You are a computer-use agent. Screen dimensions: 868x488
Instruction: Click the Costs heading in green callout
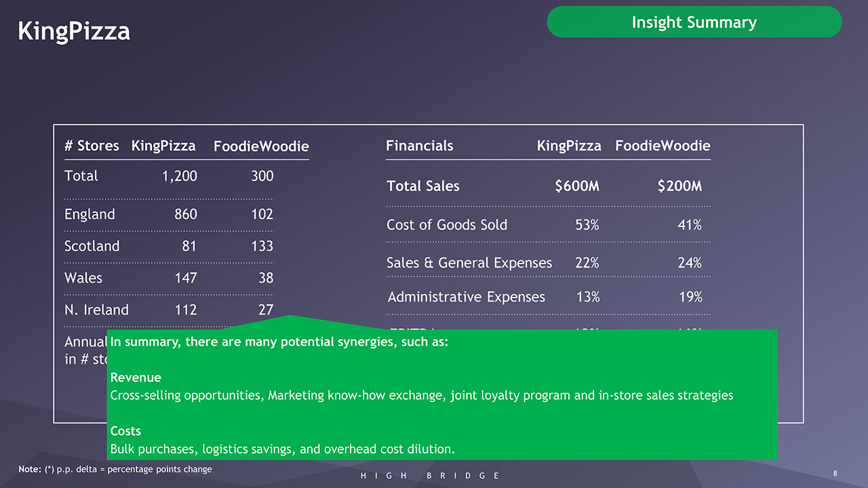click(x=125, y=431)
